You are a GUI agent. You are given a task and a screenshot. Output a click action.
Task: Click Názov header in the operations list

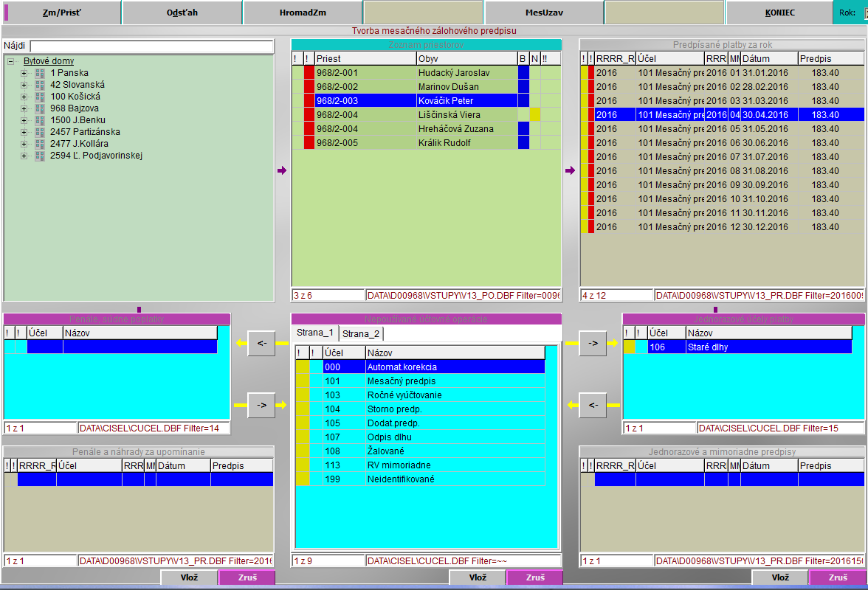455,353
